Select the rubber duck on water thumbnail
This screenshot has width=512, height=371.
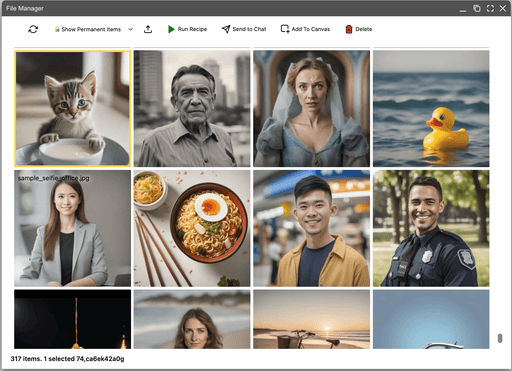click(x=431, y=109)
